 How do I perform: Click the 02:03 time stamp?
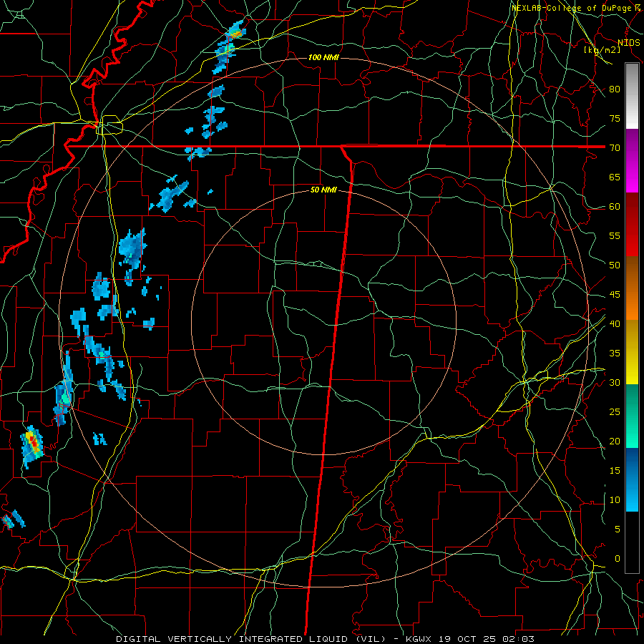517,639
